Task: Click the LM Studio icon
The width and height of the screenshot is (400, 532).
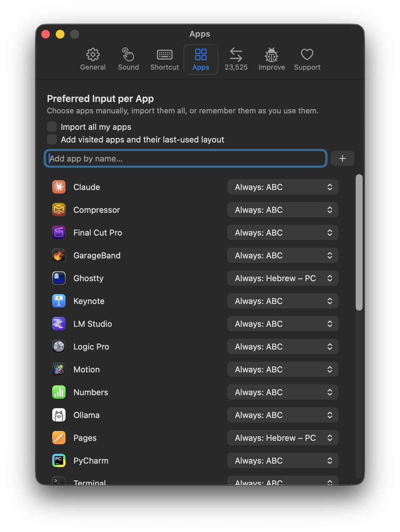Action: click(x=59, y=324)
